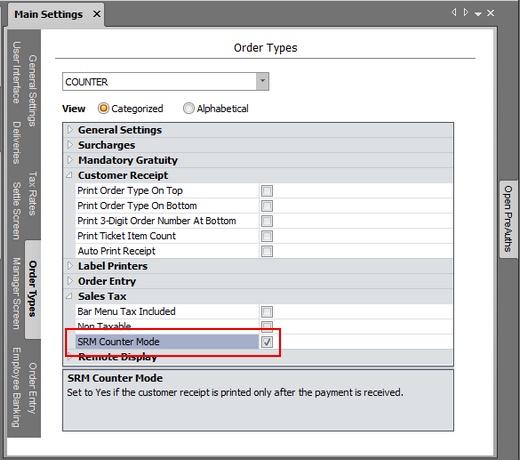Viewport: 520px width, 460px height.
Task: Switch to Employee Banking side tab
Action: pyautogui.click(x=16, y=387)
